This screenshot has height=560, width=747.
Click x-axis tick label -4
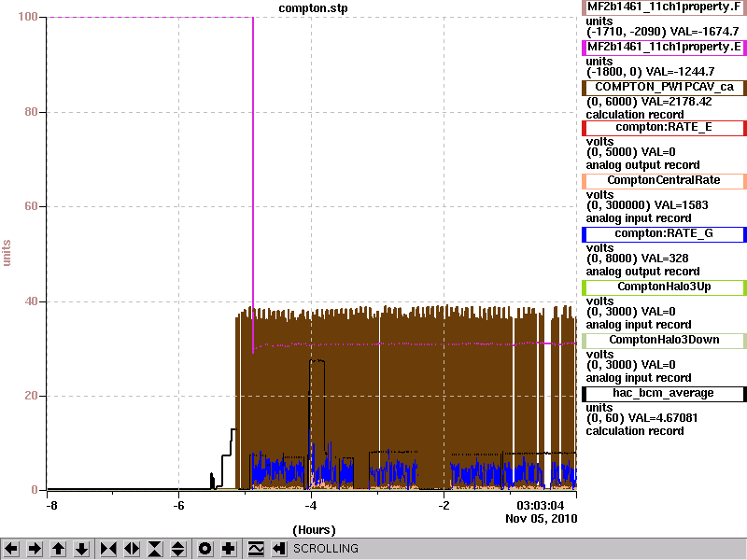pos(311,505)
